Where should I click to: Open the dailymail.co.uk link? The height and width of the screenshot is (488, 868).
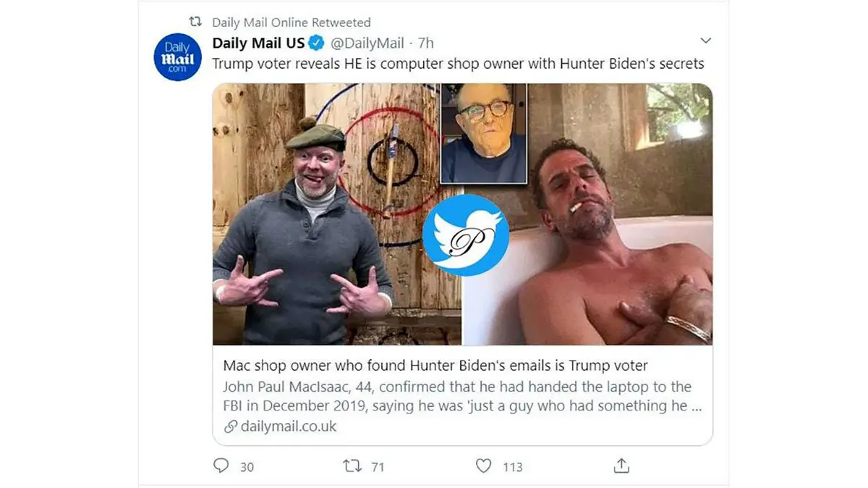(289, 426)
